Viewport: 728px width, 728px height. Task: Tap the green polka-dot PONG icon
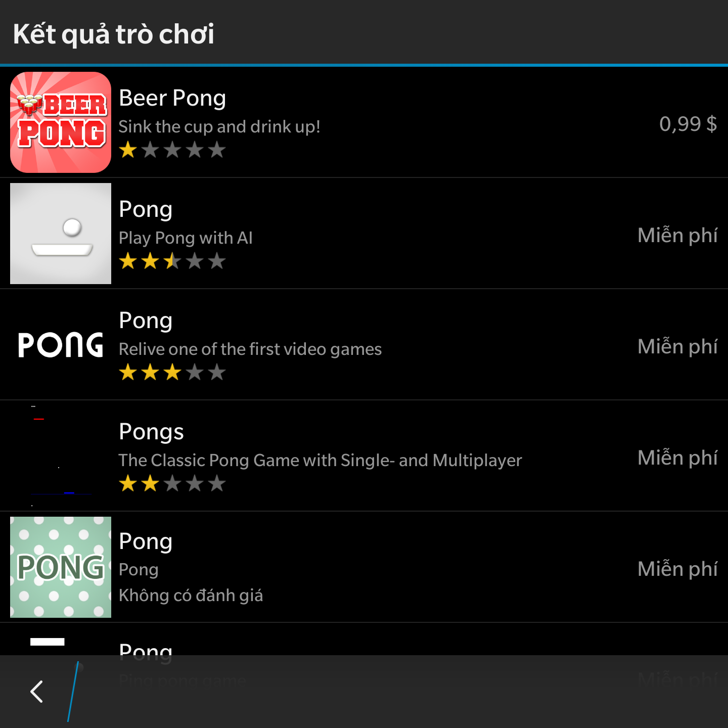point(61,567)
